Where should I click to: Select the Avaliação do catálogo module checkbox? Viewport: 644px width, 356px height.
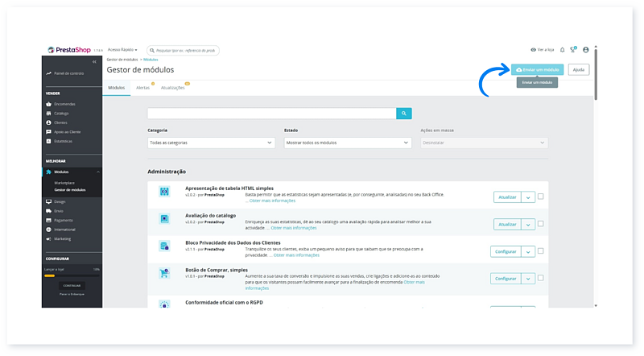[541, 224]
